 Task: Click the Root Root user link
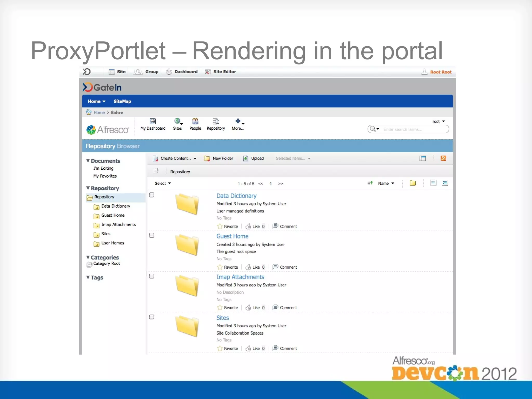coord(441,72)
